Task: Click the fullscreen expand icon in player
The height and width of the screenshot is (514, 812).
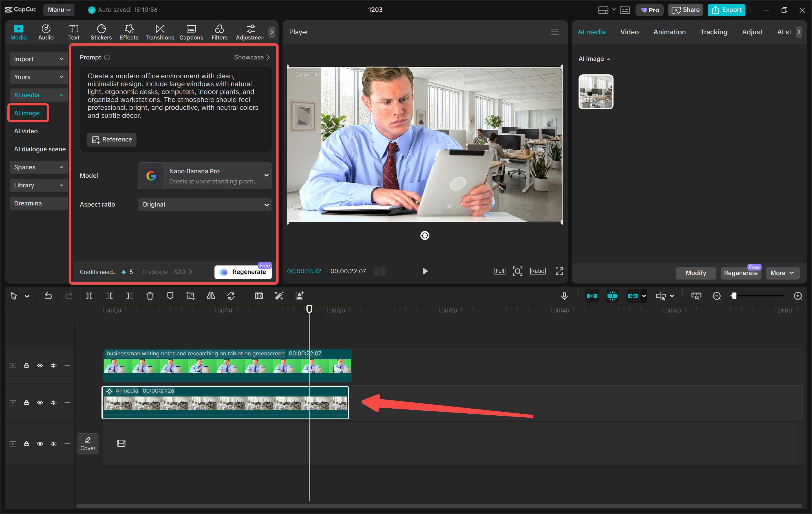Action: 559,271
